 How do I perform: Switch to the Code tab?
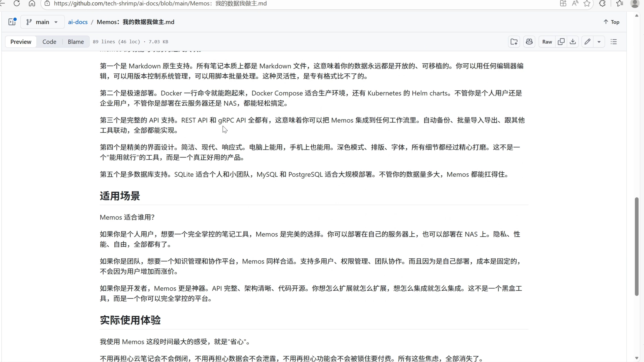[x=49, y=42]
